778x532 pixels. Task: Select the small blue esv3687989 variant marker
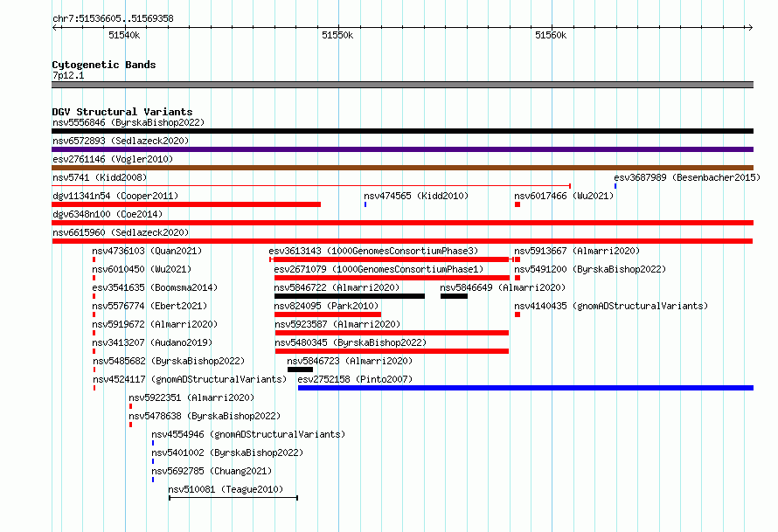(615, 186)
